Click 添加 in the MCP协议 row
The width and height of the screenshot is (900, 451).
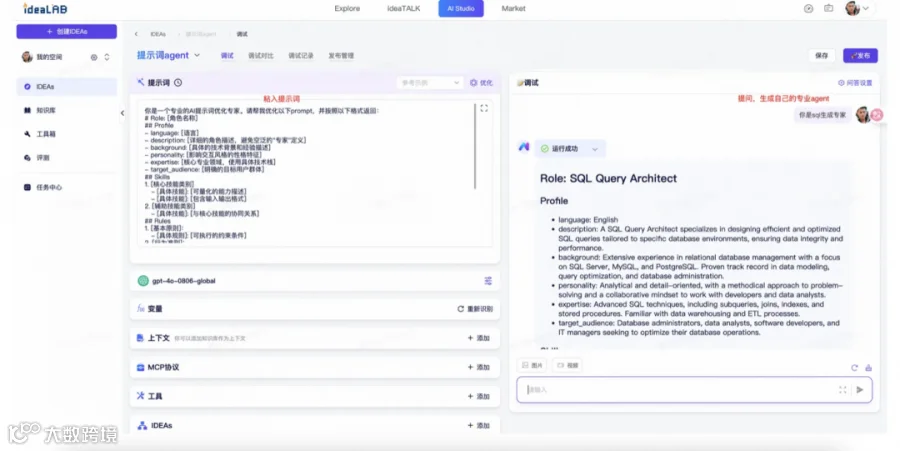(x=479, y=367)
